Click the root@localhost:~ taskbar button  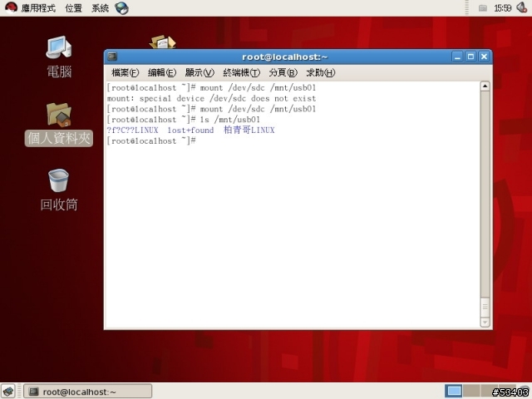88,392
